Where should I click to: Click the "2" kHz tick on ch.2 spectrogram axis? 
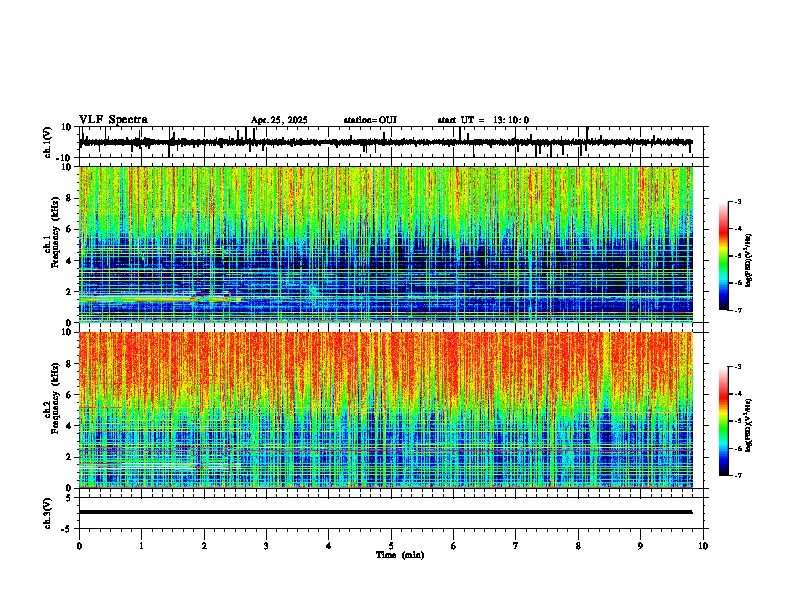click(69, 457)
